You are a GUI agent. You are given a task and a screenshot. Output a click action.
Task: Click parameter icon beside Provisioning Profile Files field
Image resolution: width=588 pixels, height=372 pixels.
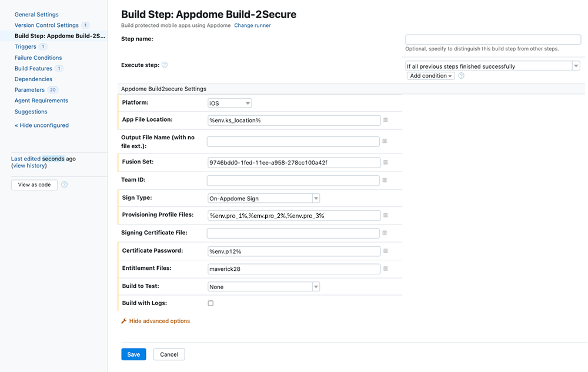(386, 216)
